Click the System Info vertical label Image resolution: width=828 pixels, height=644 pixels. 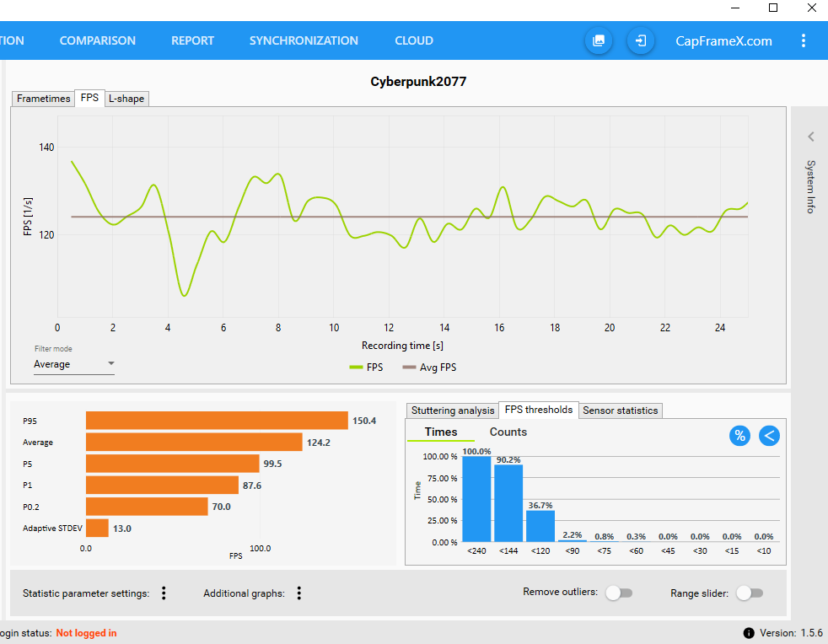[x=810, y=186]
